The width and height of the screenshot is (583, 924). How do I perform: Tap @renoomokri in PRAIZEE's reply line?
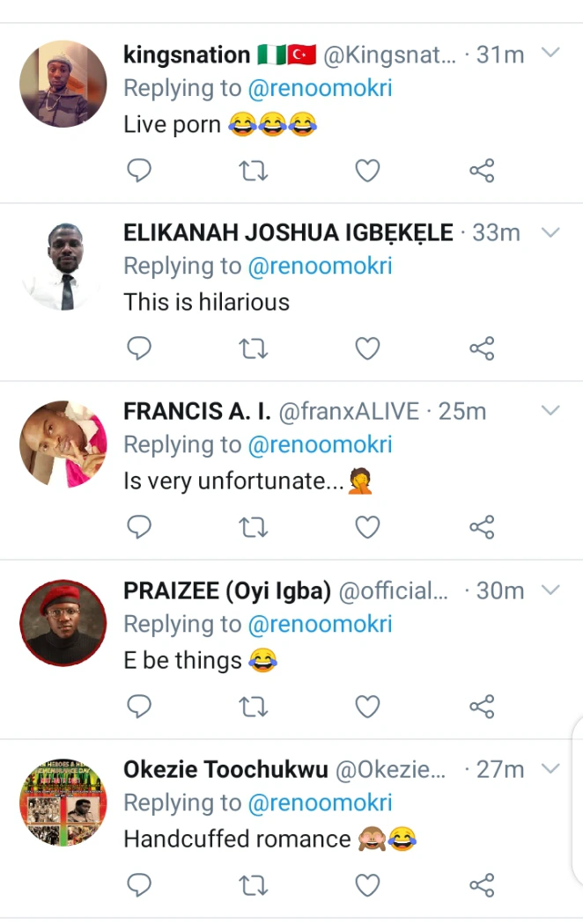[320, 625]
